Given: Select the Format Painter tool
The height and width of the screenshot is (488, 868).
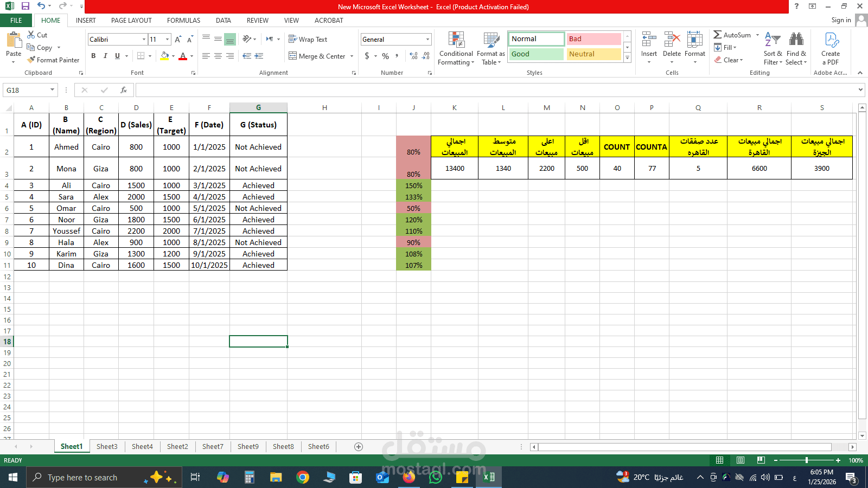Looking at the screenshot, I should tap(53, 60).
